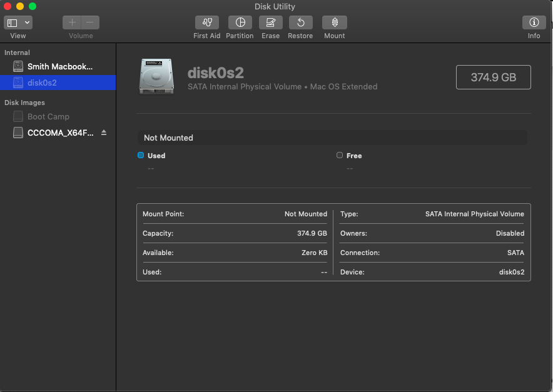Run First Aid on the volume
The width and height of the screenshot is (553, 392).
tap(206, 23)
